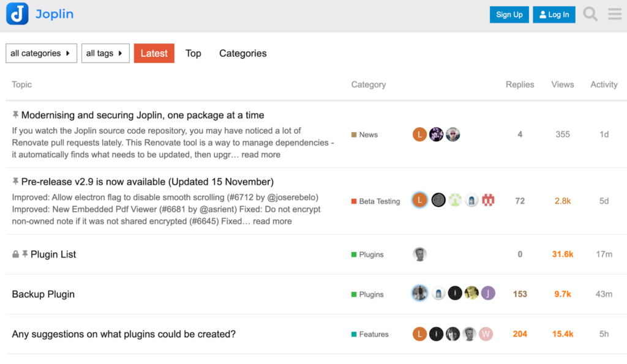Sort topics by Views column header
The image size is (627, 364).
pos(562,84)
